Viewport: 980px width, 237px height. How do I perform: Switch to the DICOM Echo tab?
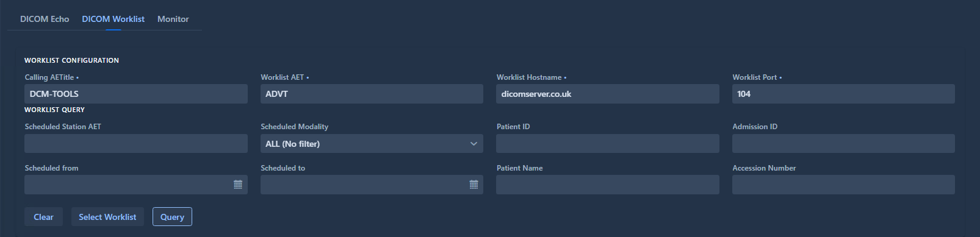(x=45, y=19)
